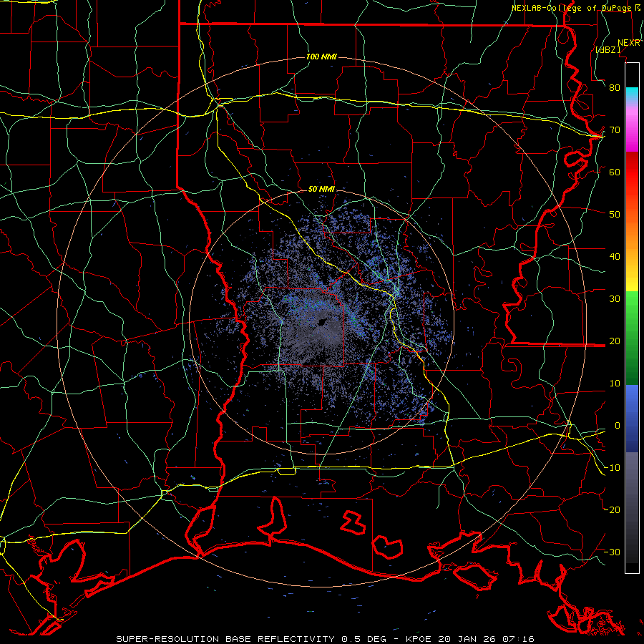Viewport: 644px width, 644px height.
Task: Click the Super-Resolution Base Reflectivity caption
Action: [325, 639]
